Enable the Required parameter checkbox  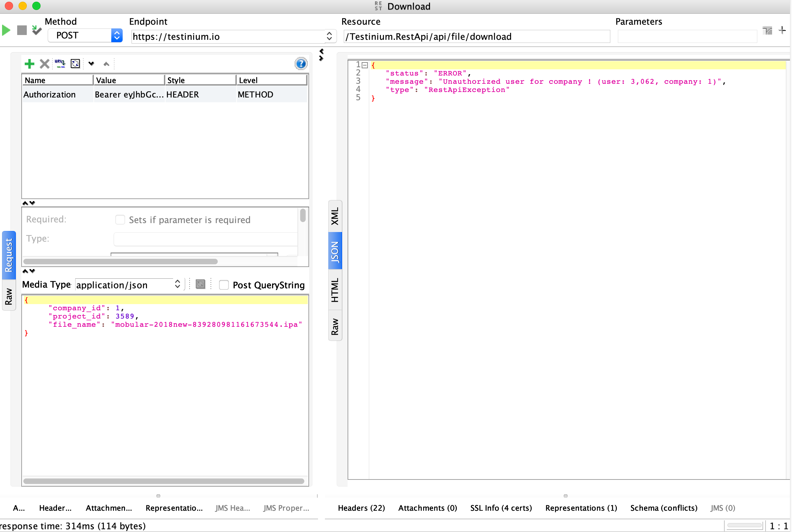pyautogui.click(x=120, y=220)
